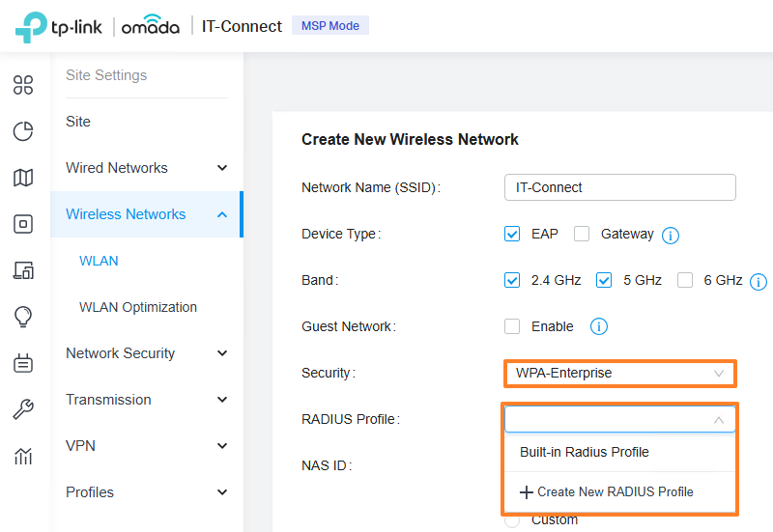This screenshot has height=532, width=773.
Task: Uncheck the EAP device type checkbox
Action: pyautogui.click(x=512, y=234)
